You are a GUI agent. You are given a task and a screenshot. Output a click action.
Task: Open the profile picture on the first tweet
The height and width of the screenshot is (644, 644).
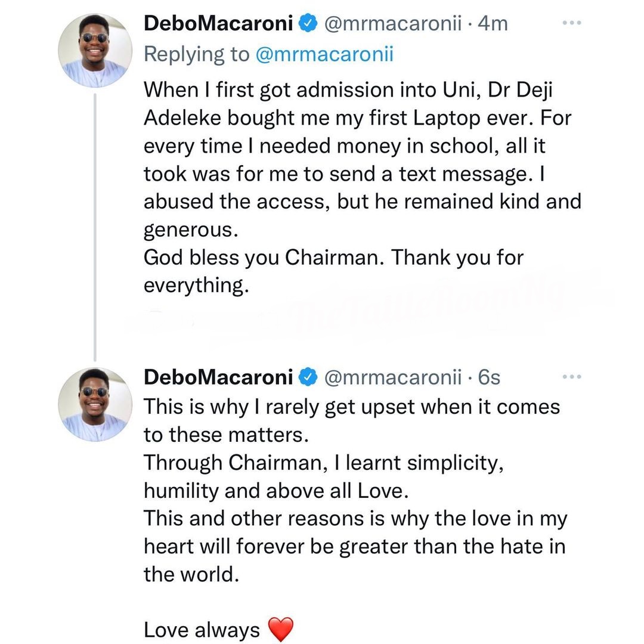pos(95,51)
